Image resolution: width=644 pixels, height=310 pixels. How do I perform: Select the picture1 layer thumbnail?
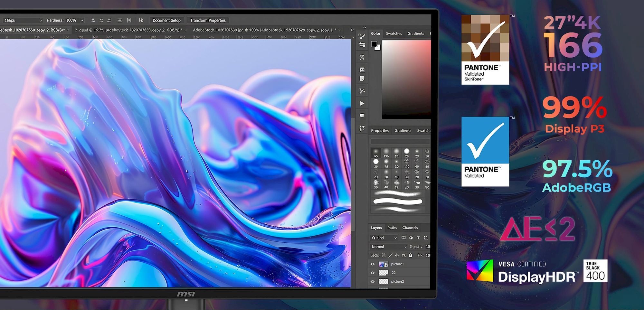click(x=383, y=264)
